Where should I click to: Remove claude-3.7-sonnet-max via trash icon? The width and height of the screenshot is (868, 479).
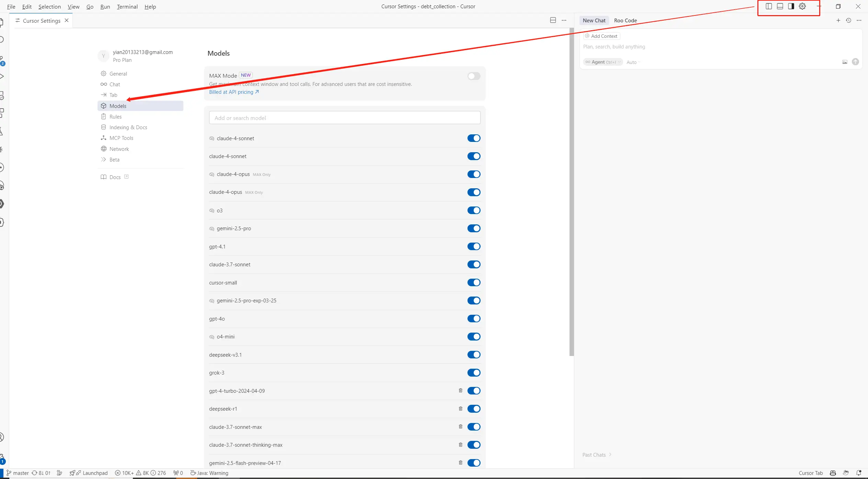coord(461,426)
